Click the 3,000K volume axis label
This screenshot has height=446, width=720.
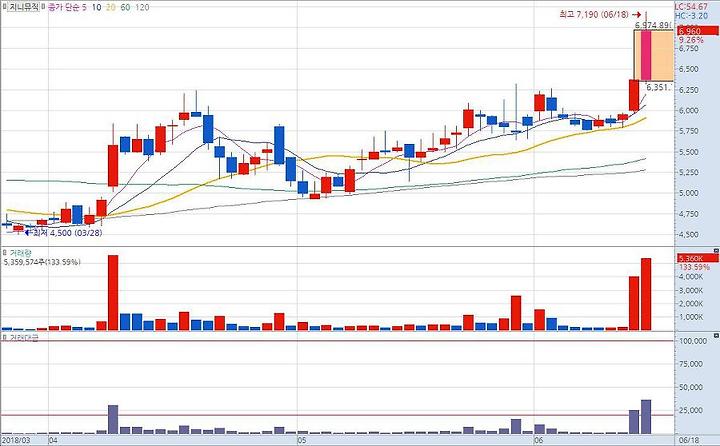tap(691, 291)
